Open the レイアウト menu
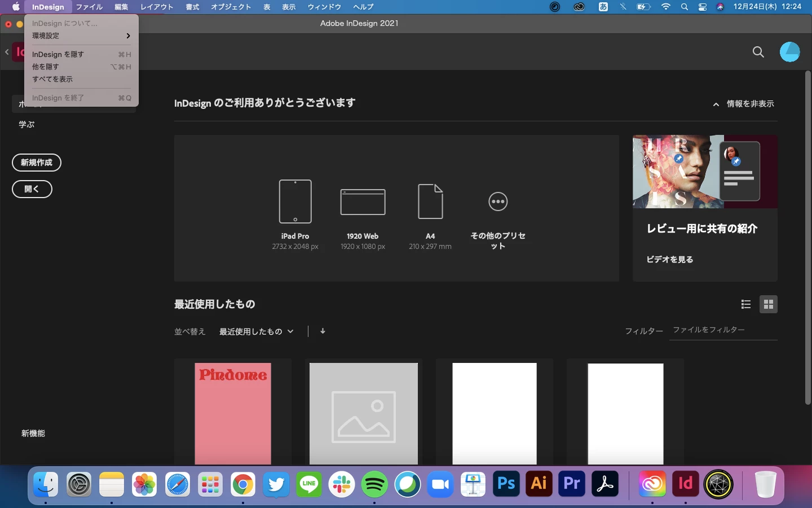Screen dimensions: 812x508 pyautogui.click(x=157, y=7)
